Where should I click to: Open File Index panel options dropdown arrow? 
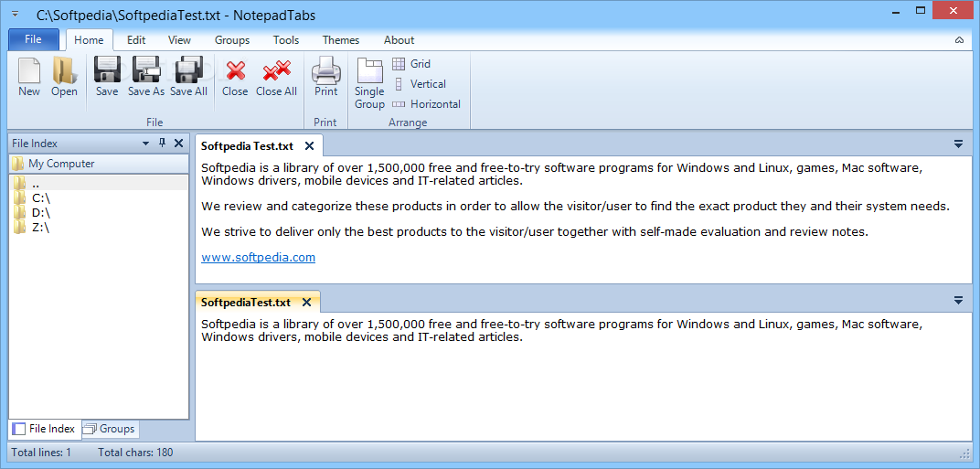tap(146, 144)
